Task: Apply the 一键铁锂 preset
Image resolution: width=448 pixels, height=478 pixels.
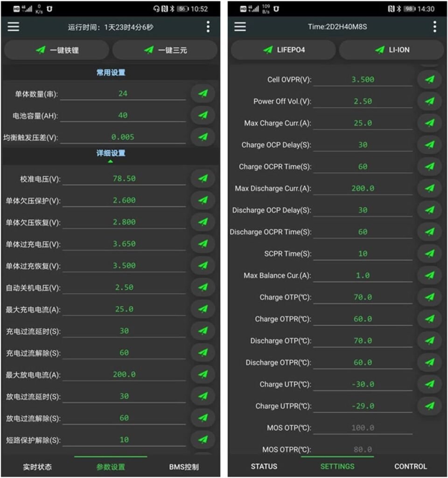Action: (56, 50)
